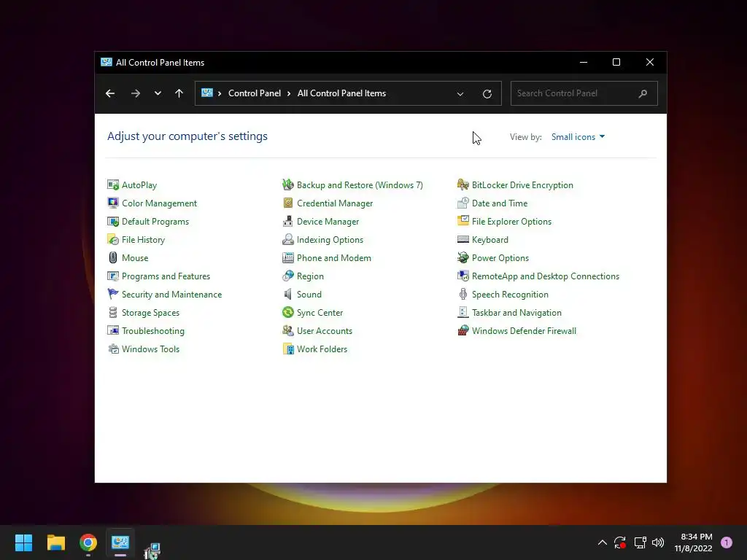Screen dimensions: 747x560
Task: Select Control Panel in the breadcrumb
Action: coord(255,93)
